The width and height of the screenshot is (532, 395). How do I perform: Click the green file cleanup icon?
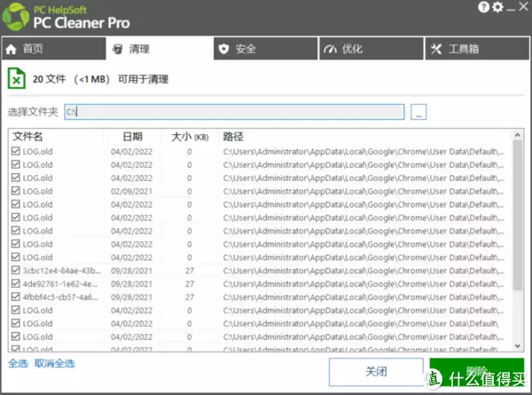17,78
